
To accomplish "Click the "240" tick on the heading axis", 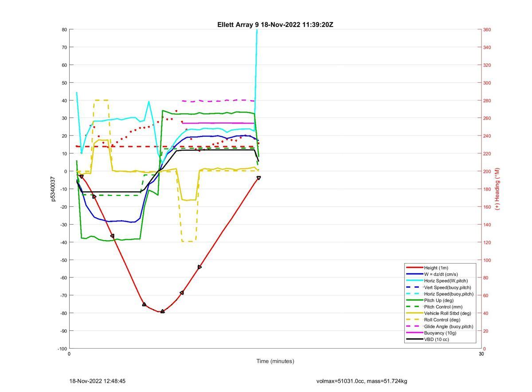I will point(487,136).
